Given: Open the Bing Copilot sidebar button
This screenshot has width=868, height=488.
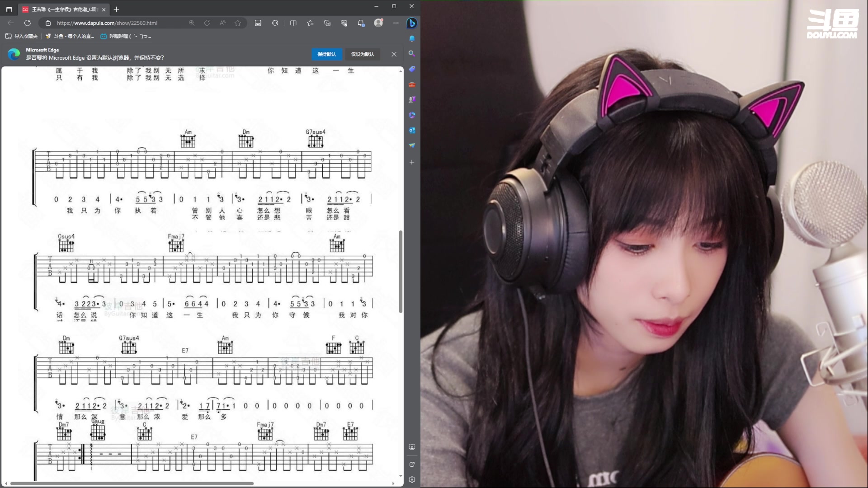Looking at the screenshot, I should pos(412,23).
